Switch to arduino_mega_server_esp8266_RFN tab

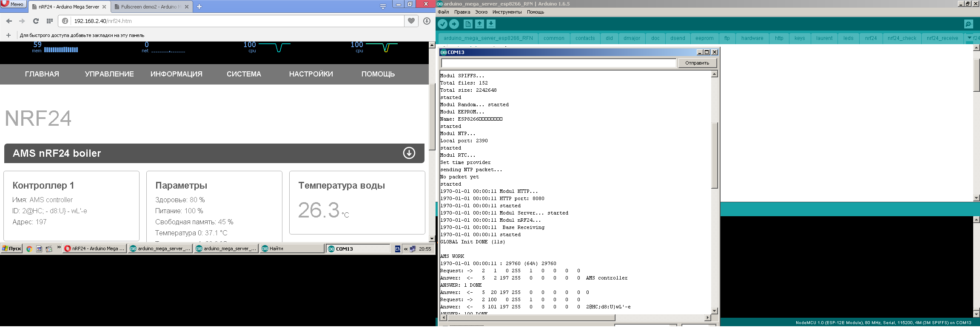[x=488, y=38]
